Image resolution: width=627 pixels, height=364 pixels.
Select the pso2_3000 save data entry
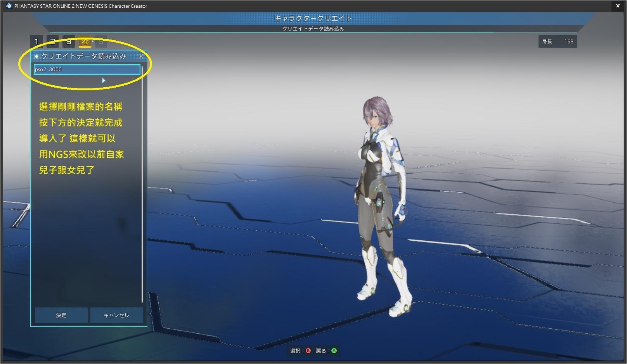coord(87,69)
